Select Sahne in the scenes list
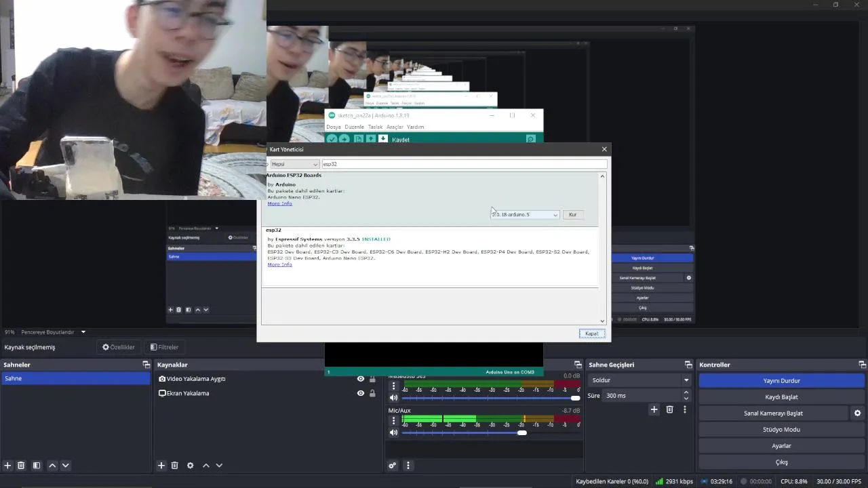868x488 pixels. click(x=75, y=378)
